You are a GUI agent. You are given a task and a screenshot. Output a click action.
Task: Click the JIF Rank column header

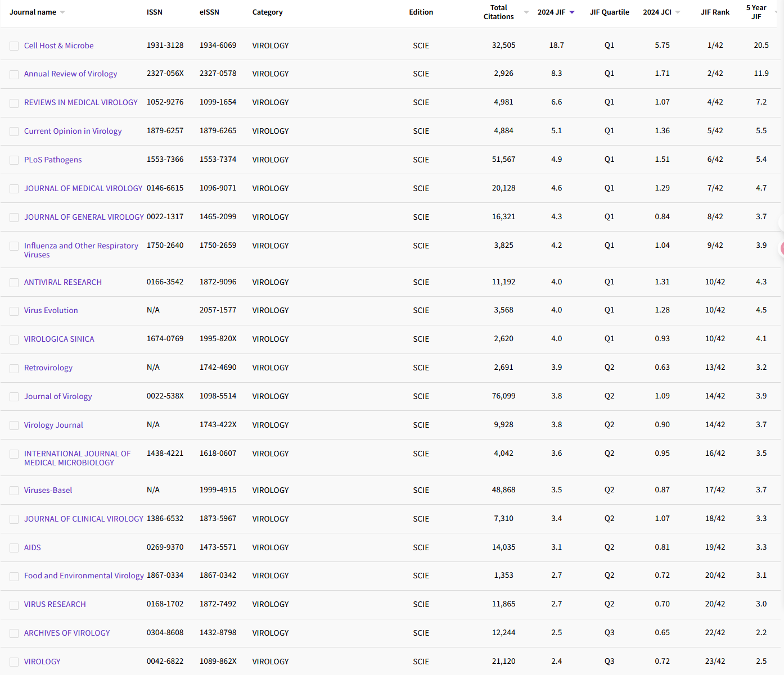tap(715, 12)
